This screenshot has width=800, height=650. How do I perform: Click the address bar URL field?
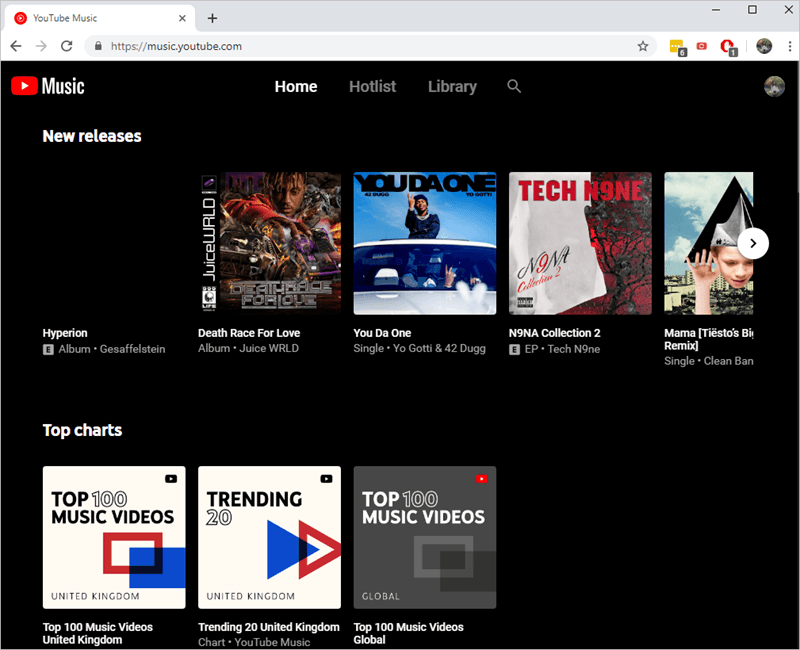click(x=368, y=46)
